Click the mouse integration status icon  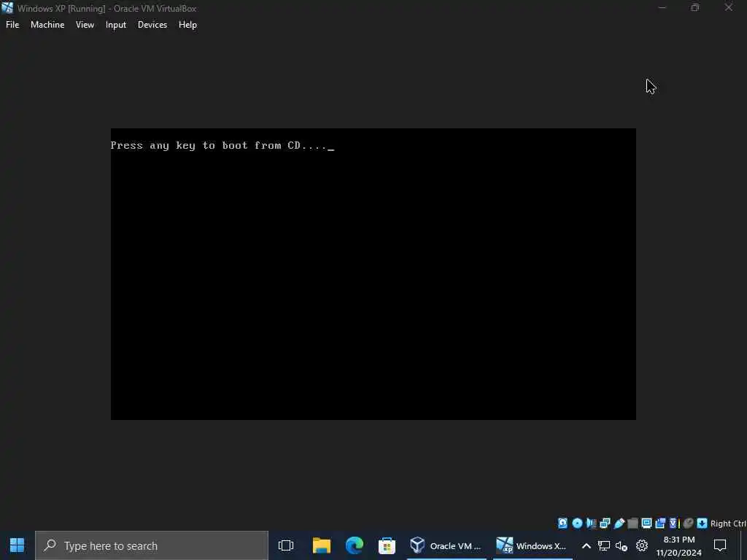coord(688,524)
